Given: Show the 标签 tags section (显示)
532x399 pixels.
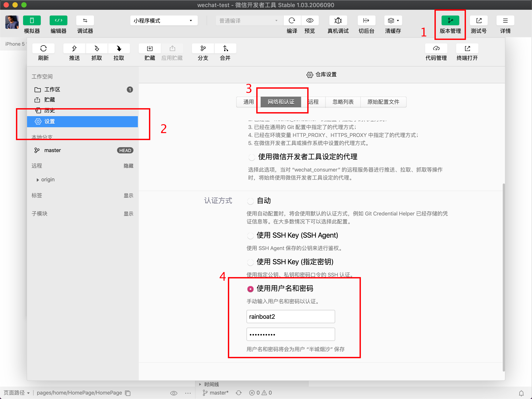Looking at the screenshot, I should (x=128, y=196).
